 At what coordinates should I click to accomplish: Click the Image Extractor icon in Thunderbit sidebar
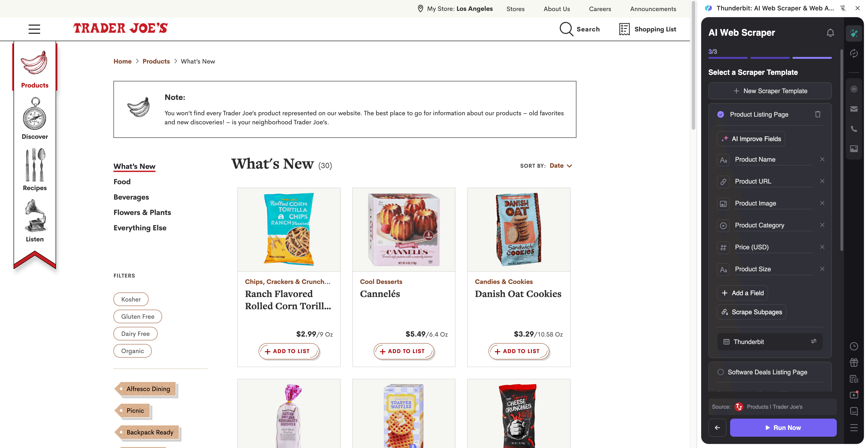click(854, 149)
